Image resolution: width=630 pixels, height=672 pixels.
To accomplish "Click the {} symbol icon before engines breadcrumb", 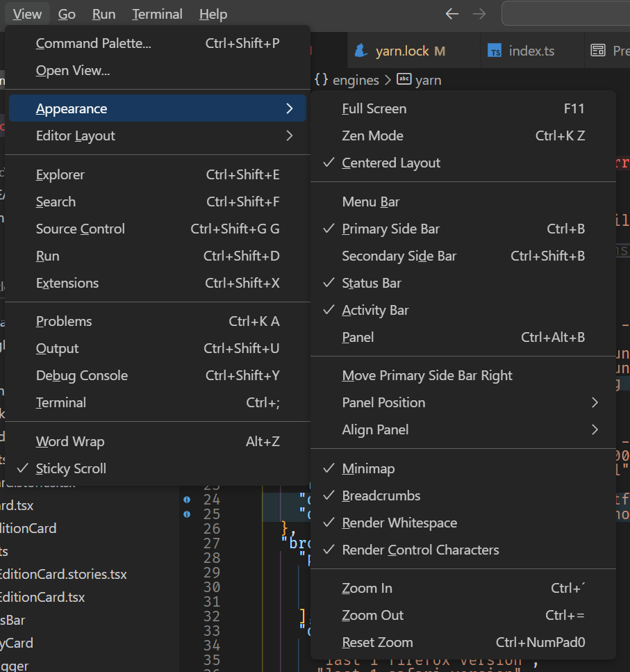I will pyautogui.click(x=321, y=80).
